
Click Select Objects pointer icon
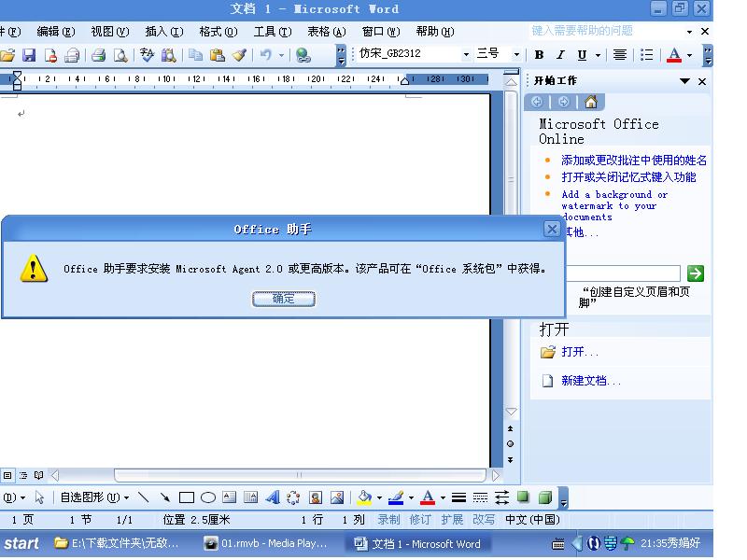point(39,497)
